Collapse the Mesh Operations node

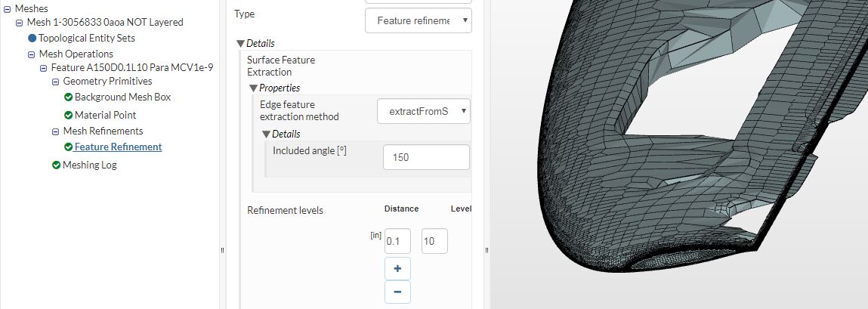[x=32, y=54]
